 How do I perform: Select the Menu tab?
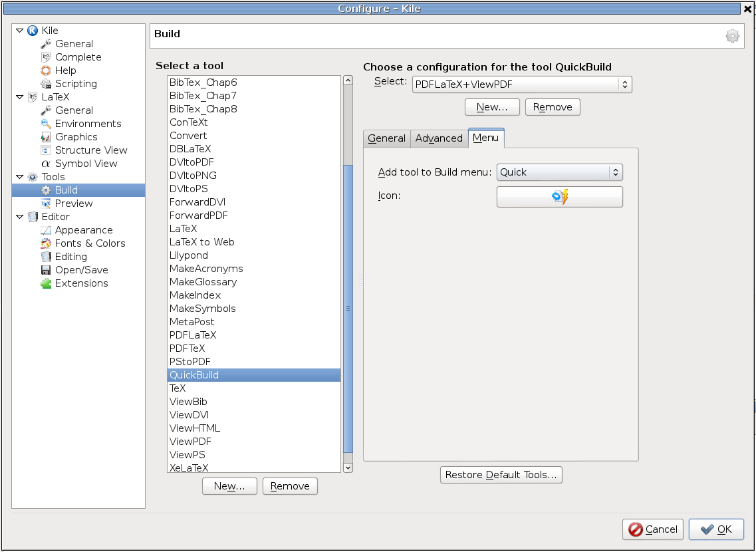(486, 138)
